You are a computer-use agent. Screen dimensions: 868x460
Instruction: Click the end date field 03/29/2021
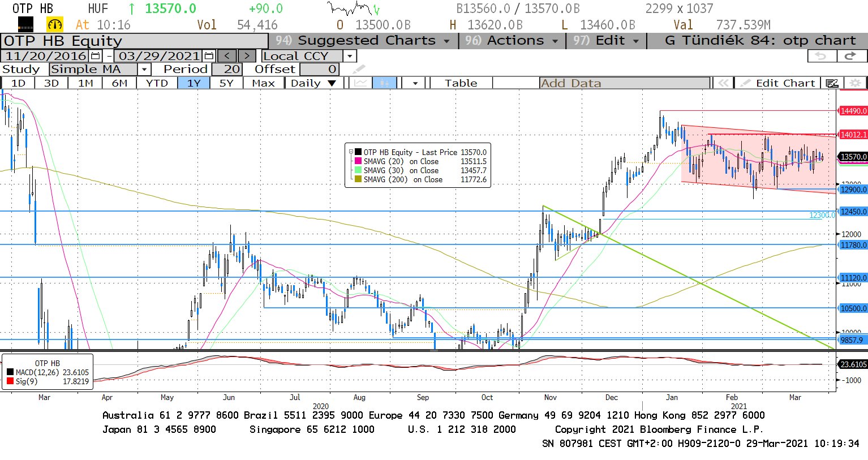point(159,56)
